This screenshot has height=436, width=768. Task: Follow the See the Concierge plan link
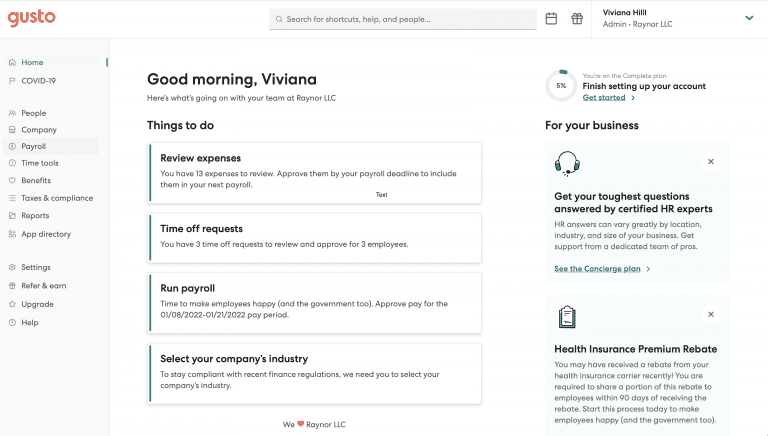(598, 268)
